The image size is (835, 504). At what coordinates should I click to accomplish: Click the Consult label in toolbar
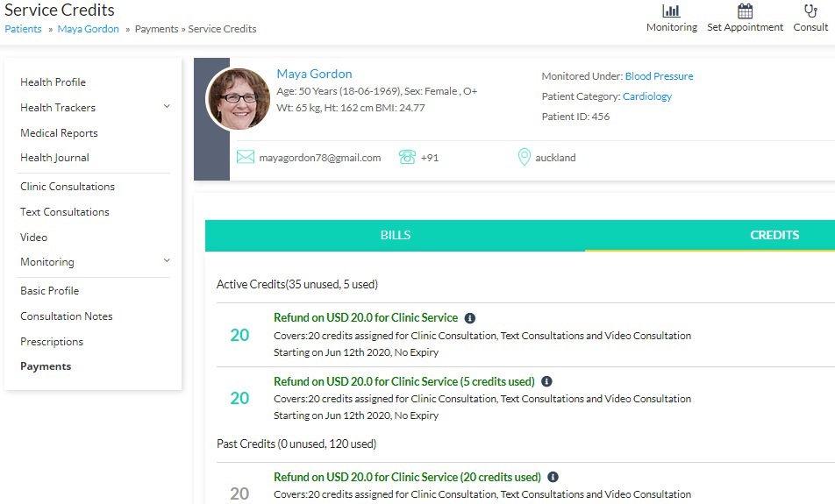[810, 27]
